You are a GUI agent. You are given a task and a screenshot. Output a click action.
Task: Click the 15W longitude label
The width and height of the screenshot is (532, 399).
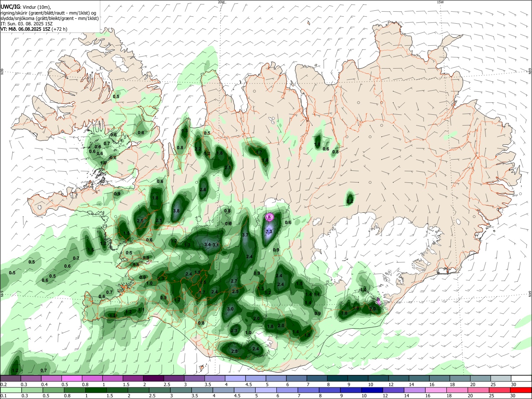pyautogui.click(x=440, y=2)
